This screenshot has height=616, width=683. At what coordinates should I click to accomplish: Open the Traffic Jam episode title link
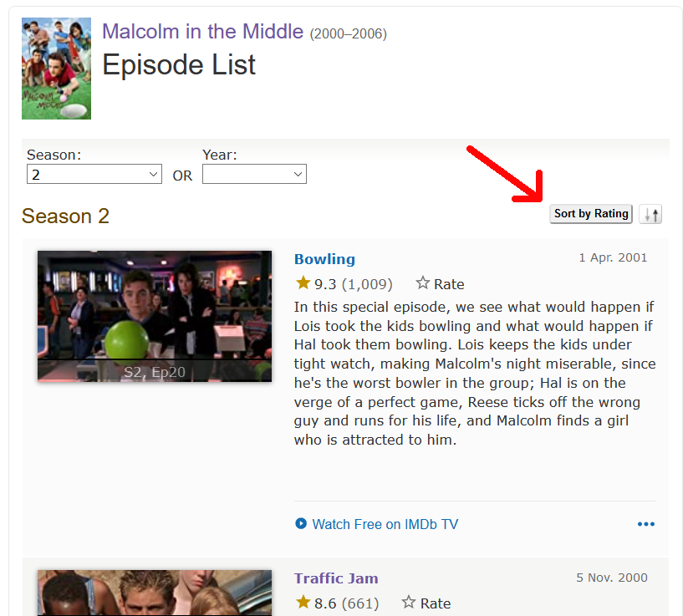click(336, 578)
